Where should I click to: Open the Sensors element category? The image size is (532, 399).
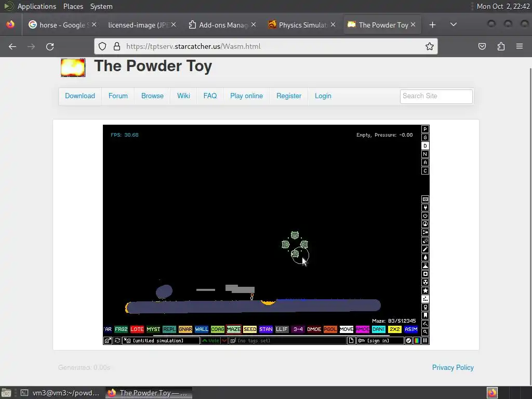tap(425, 224)
